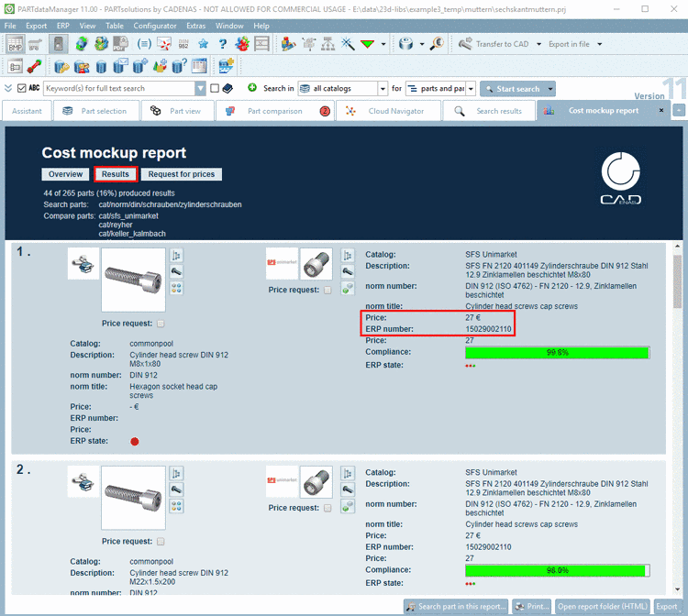Tick Price request for result 1 commonpool part

[x=161, y=324]
